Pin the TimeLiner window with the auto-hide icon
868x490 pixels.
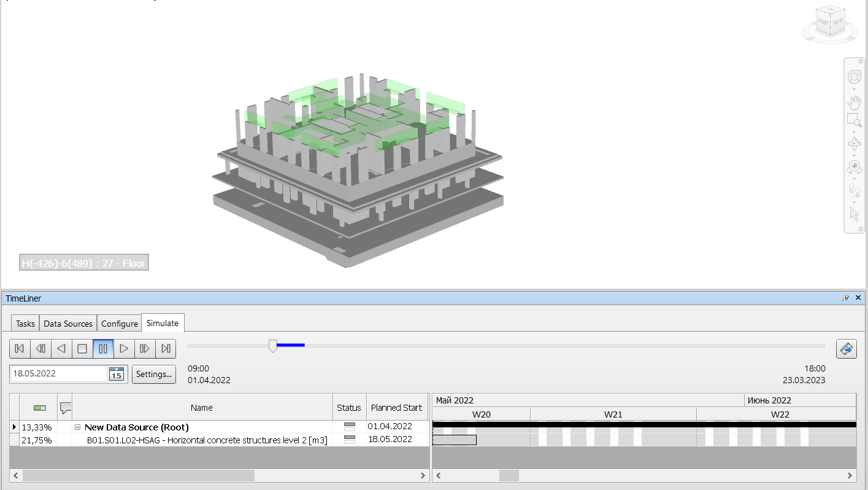point(846,298)
